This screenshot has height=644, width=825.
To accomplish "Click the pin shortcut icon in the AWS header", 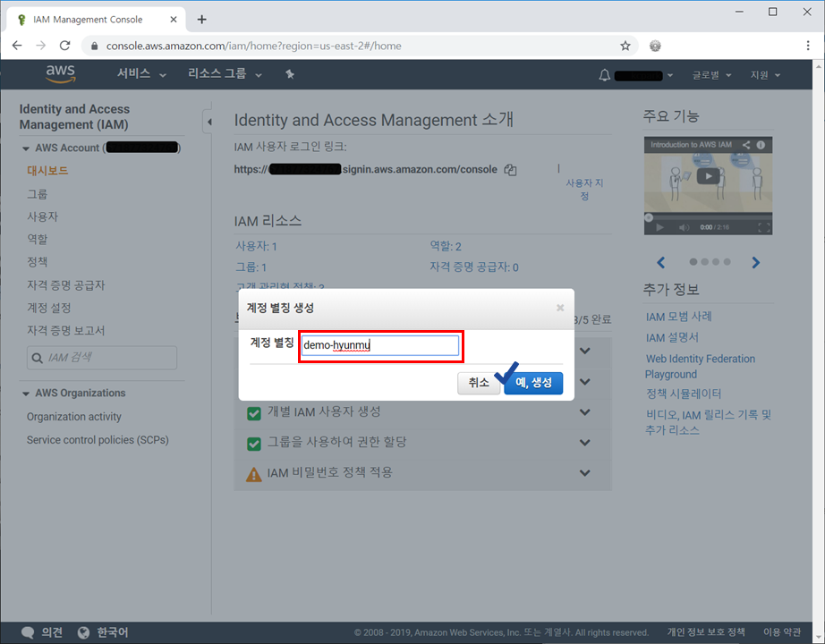I will pyautogui.click(x=289, y=74).
